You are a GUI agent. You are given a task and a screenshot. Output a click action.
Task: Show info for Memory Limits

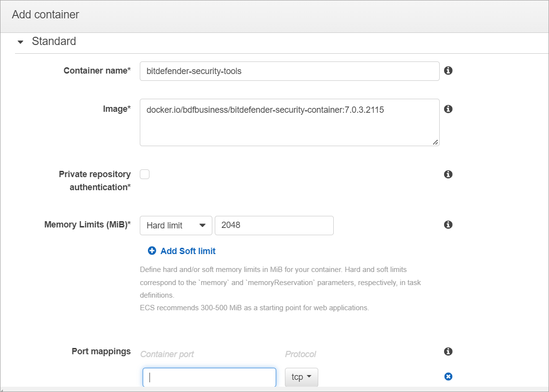448,225
